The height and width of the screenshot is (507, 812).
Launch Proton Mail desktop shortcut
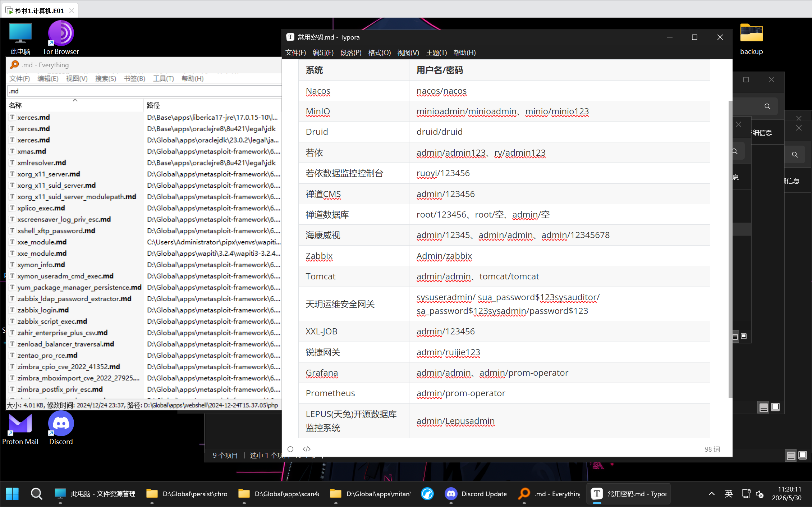(20, 429)
